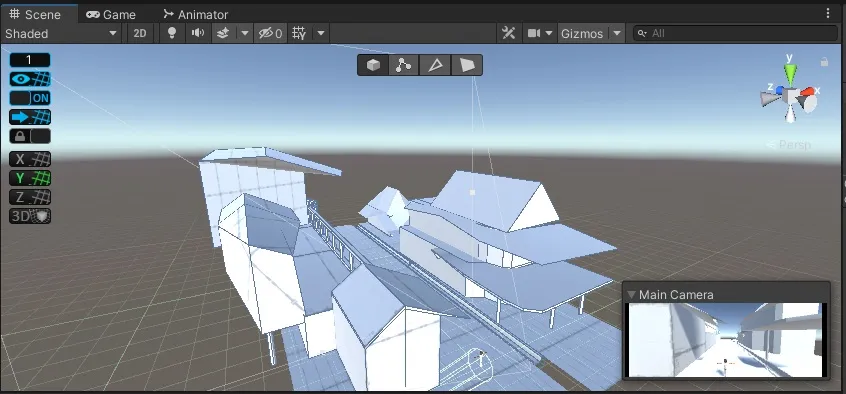Select ProBuilder vertex selection mode

(404, 65)
